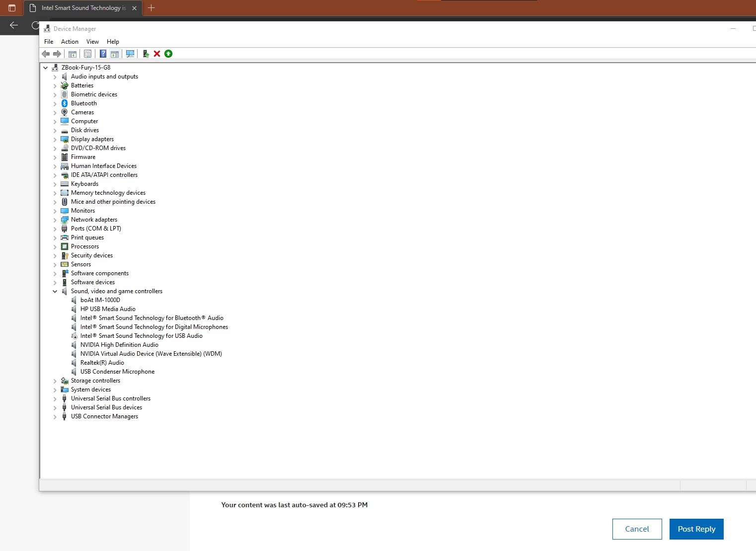Open the View menu

92,42
